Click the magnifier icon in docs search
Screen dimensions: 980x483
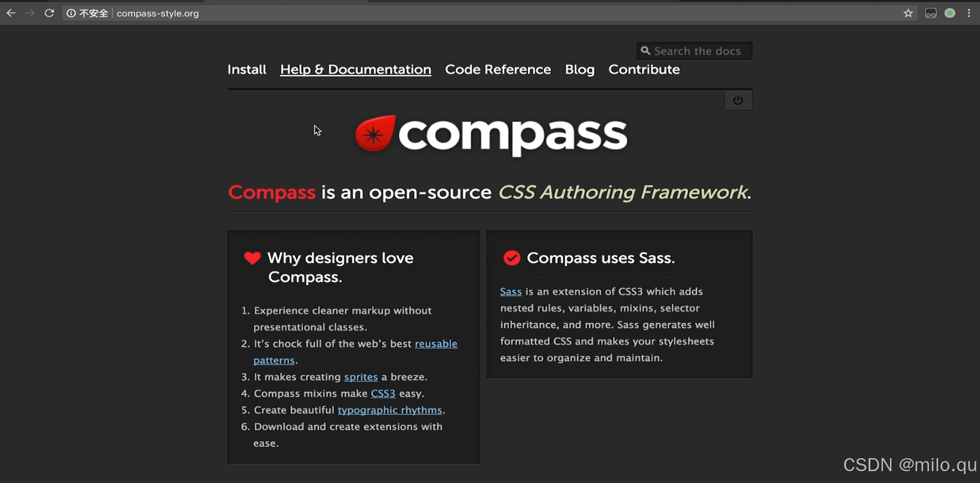(646, 51)
